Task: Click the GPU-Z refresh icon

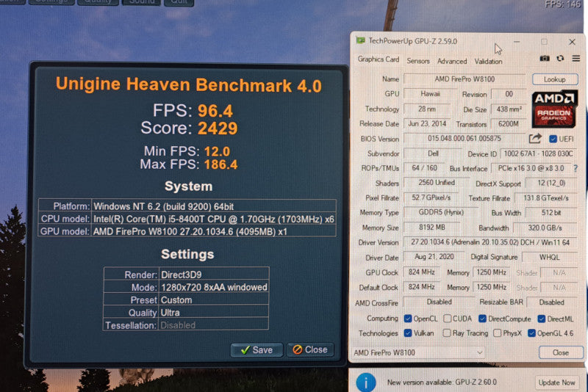Action: 560,59
